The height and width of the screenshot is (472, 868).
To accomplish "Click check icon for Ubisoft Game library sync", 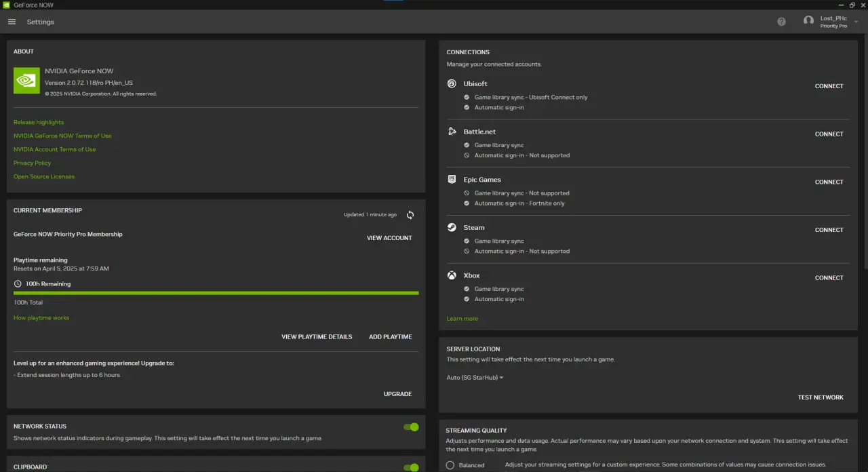I will click(x=467, y=97).
